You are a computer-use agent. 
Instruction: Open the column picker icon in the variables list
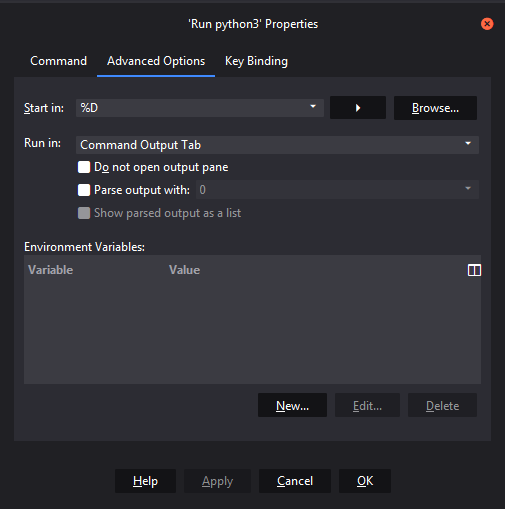[474, 270]
